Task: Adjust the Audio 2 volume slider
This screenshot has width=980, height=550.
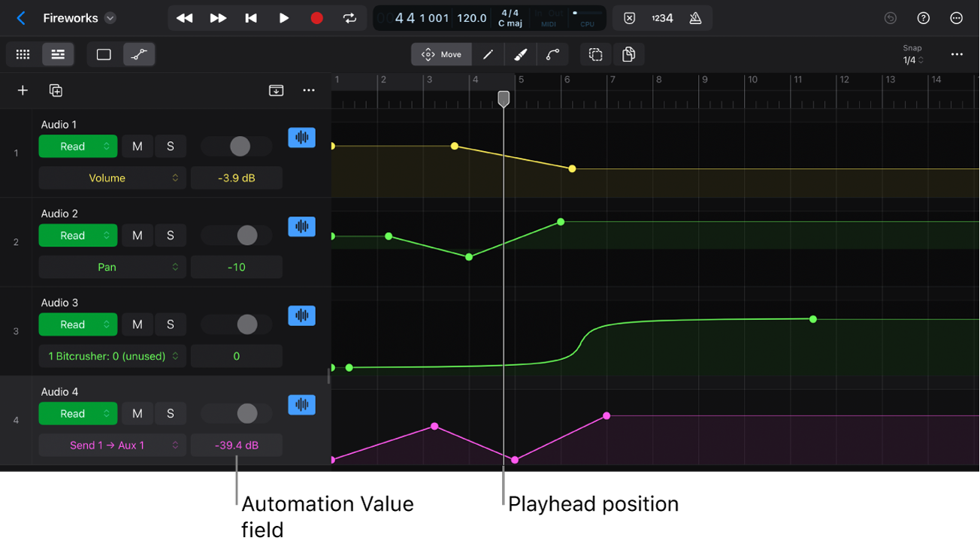Action: tap(247, 235)
